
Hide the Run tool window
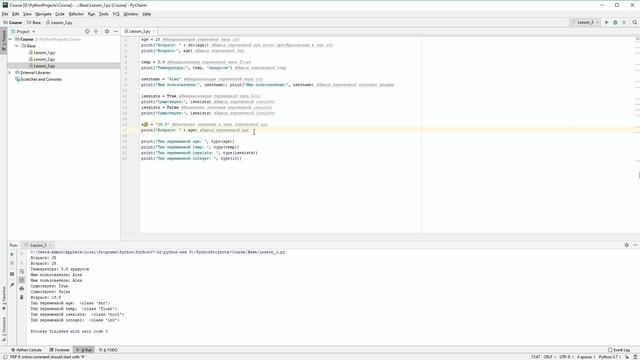point(635,245)
